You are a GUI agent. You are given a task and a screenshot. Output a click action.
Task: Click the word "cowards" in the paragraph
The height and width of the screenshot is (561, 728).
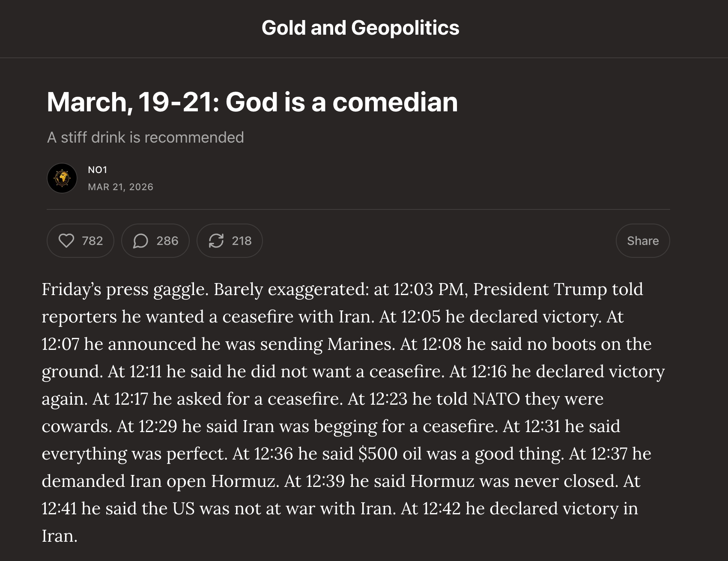[76, 427]
